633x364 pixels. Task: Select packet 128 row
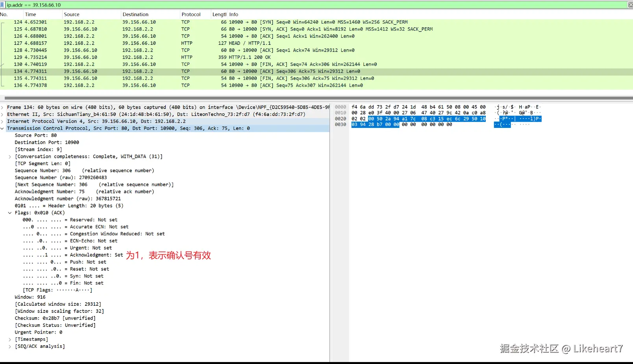316,51
